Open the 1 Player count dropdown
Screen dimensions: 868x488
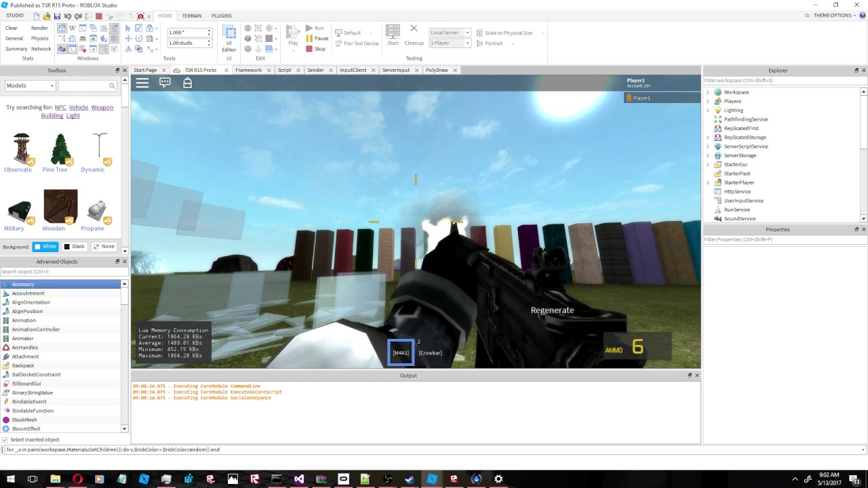click(x=450, y=43)
